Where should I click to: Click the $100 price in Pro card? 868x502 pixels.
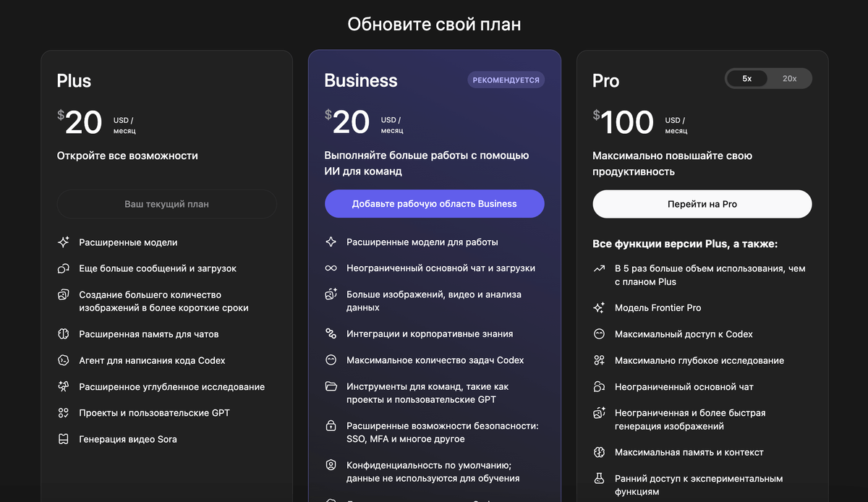[x=624, y=122]
